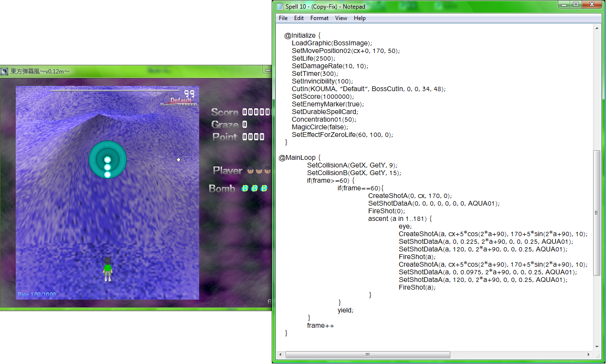Click the 'SetMovePosition02(cx+0, 170, 50);' line
The width and height of the screenshot is (606, 364).
coord(346,51)
